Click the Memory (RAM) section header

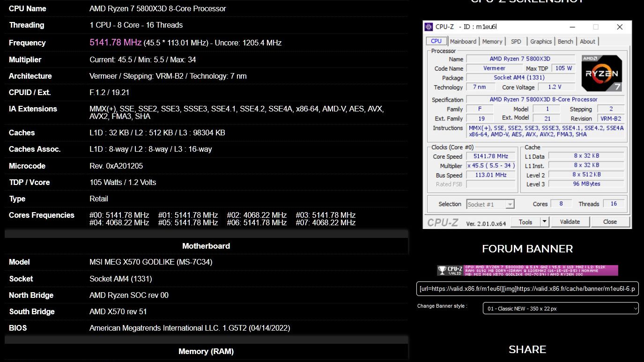(206, 352)
